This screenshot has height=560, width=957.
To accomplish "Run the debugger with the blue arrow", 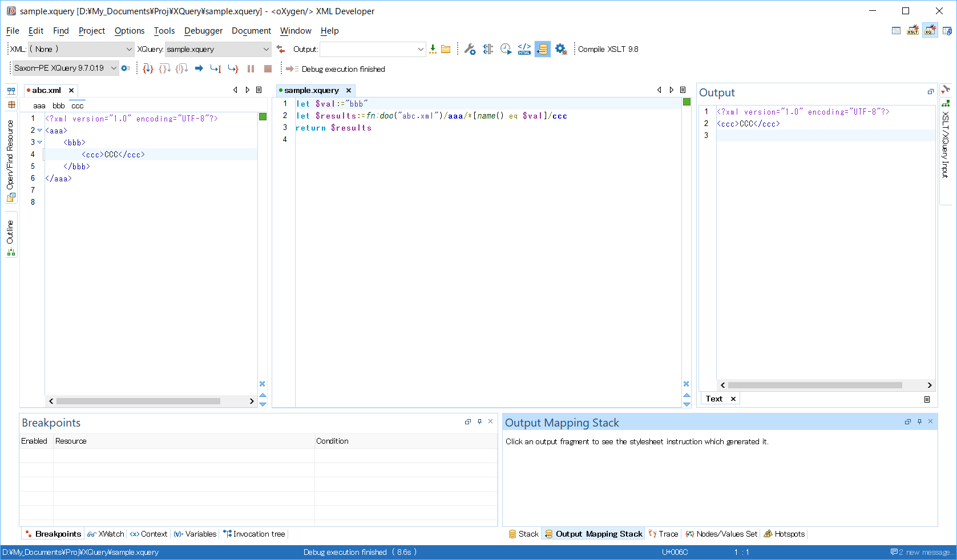I will (199, 69).
